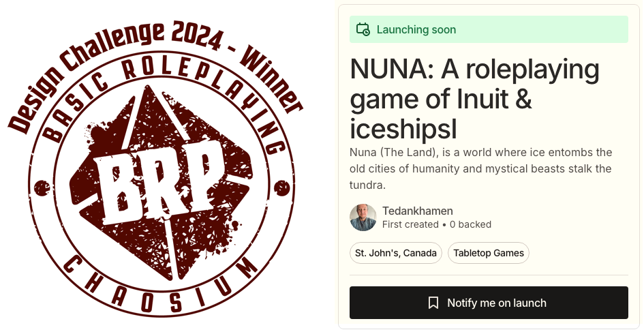Click the Nuna (The Land) description paragraph
Viewport: 644px width, 332px height.
click(x=480, y=168)
